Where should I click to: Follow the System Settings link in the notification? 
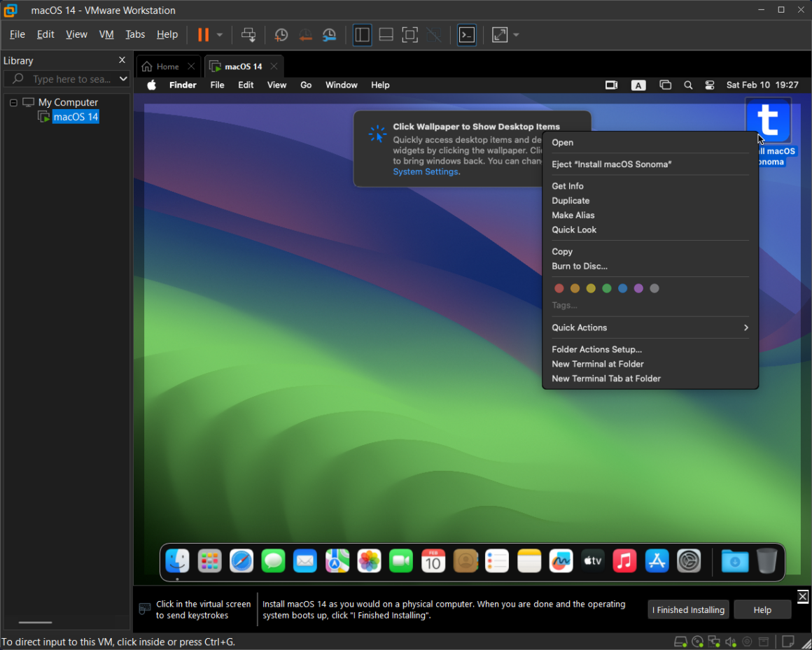[x=425, y=172]
